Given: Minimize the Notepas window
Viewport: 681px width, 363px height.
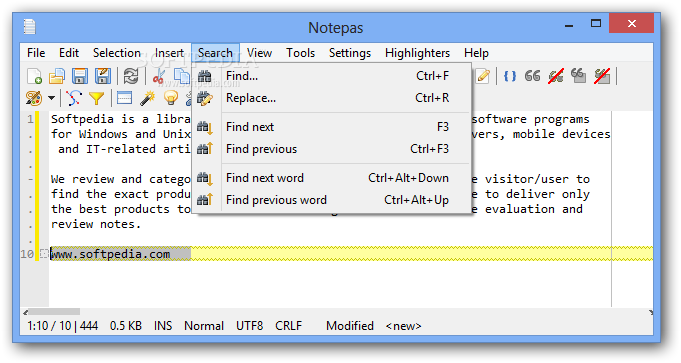Looking at the screenshot, I should click(x=569, y=26).
